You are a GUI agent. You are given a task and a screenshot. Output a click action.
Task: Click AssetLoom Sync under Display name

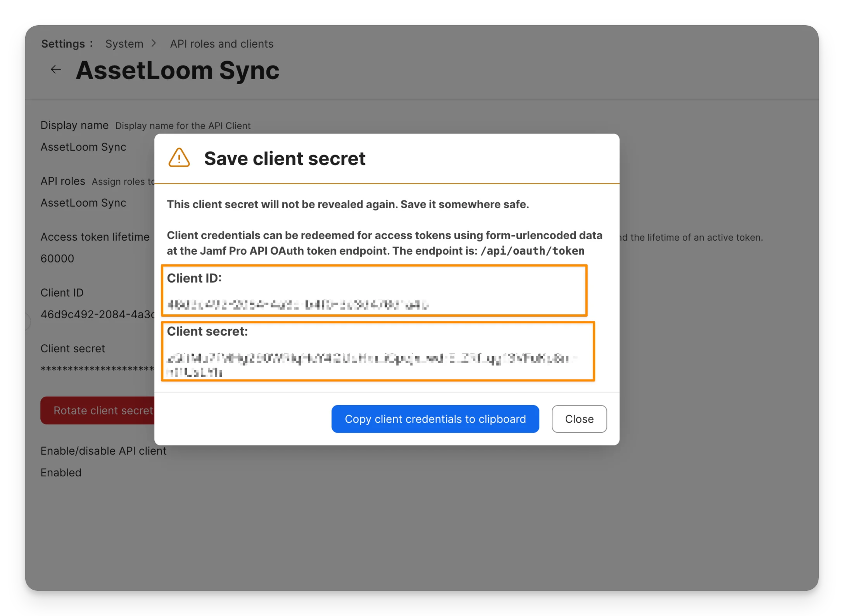[83, 147]
